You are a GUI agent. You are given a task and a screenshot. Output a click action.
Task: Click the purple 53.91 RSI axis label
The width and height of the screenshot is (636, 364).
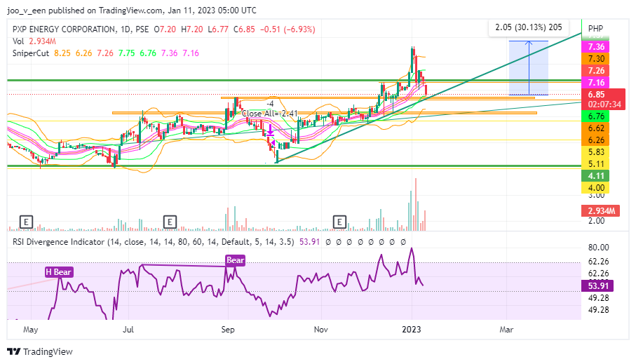[598, 285]
